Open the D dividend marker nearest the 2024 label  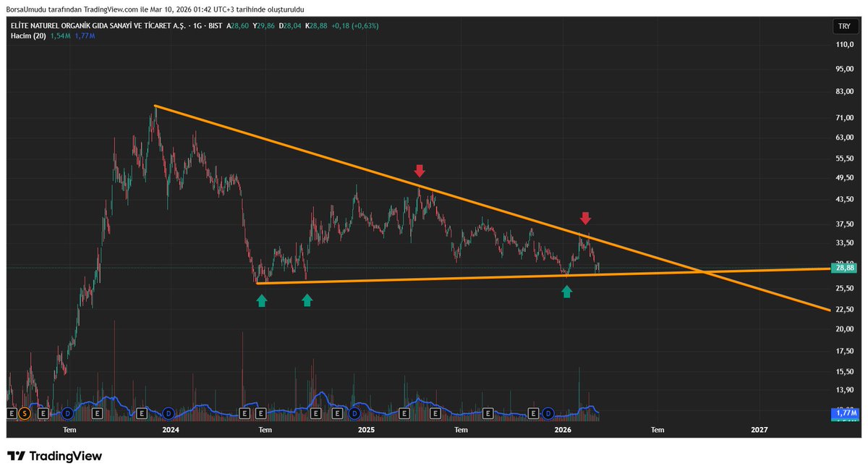point(168,413)
